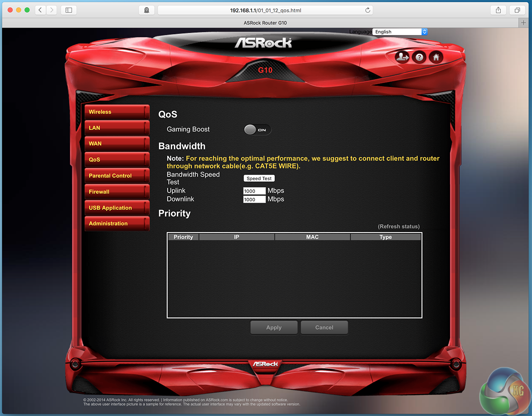
Task: Open WAN settings menu
Action: pyautogui.click(x=117, y=144)
